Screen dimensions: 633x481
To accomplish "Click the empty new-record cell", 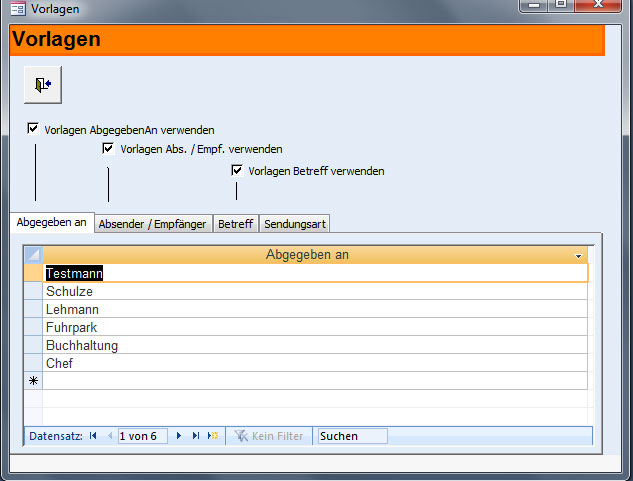I will pyautogui.click(x=315, y=380).
